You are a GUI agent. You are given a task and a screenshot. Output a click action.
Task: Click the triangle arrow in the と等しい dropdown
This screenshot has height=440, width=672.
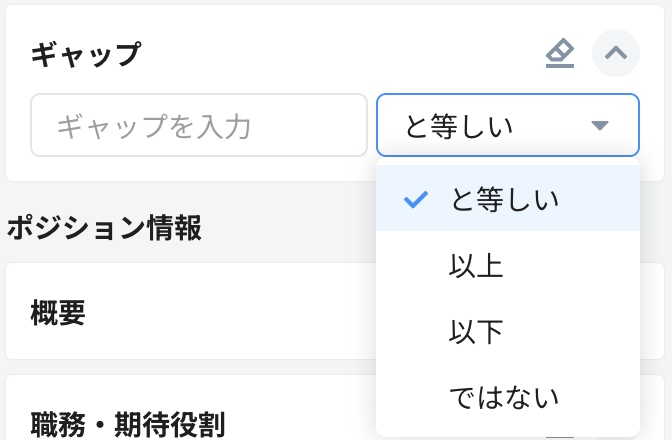[x=599, y=126]
